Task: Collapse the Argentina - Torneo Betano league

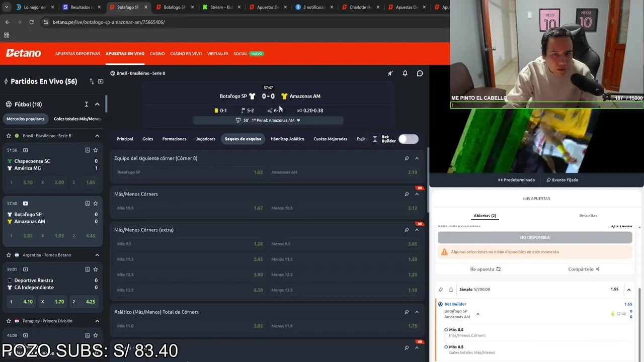Action: 97,255
